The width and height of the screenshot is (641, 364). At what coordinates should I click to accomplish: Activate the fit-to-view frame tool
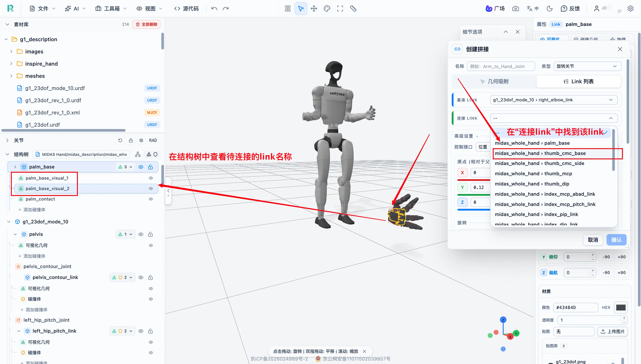[340, 9]
